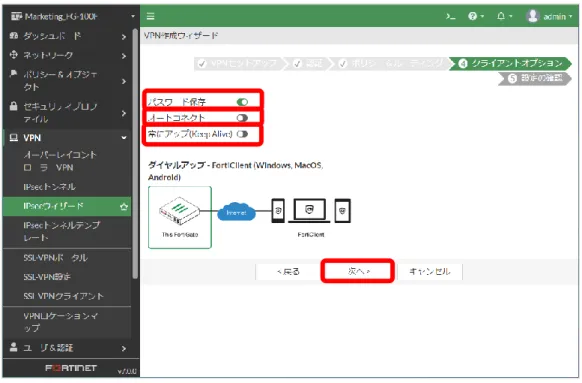The width and height of the screenshot is (582, 383).
Task: Select IPsecトンネル in the VPN menu
Action: pyautogui.click(x=49, y=187)
